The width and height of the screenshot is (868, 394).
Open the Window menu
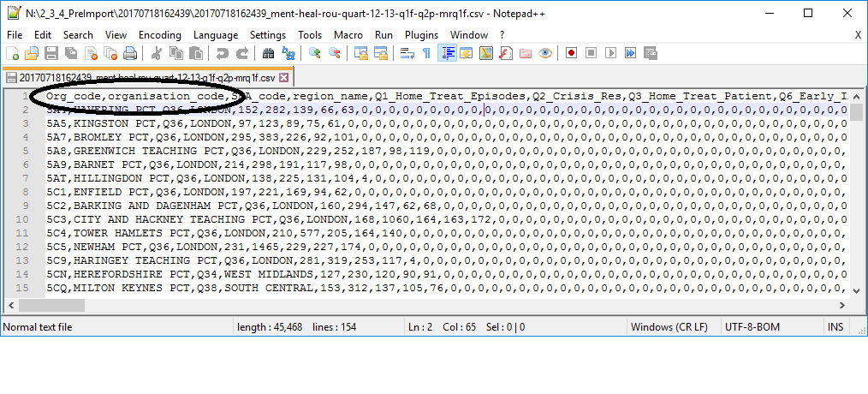tap(469, 35)
